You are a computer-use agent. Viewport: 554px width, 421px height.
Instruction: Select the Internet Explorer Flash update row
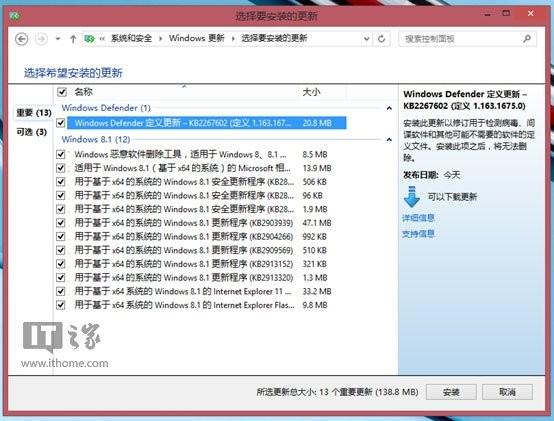tap(207, 305)
